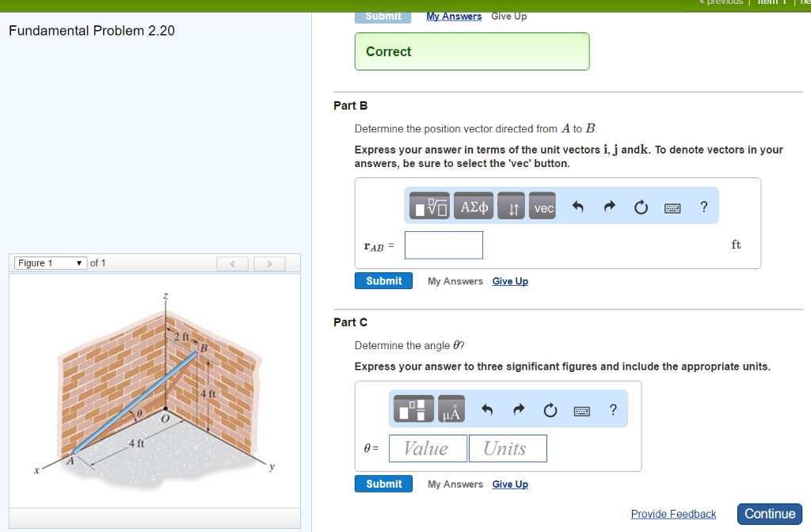Click the Part B heading
This screenshot has height=532, width=811.
tap(351, 105)
